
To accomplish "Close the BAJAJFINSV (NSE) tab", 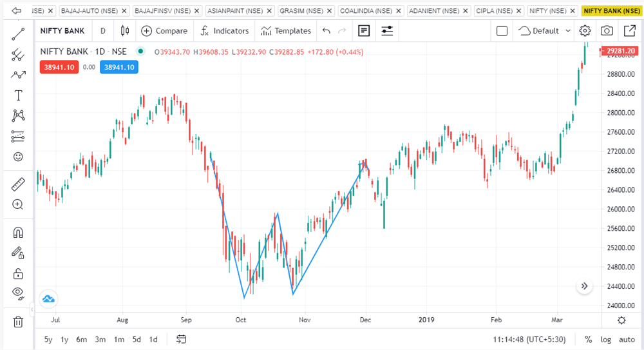I will pyautogui.click(x=196, y=11).
